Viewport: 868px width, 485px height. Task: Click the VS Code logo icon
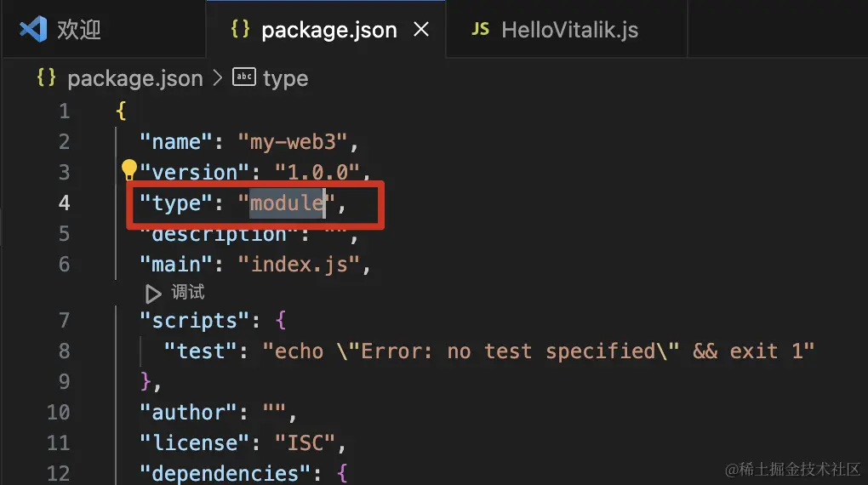tap(32, 30)
